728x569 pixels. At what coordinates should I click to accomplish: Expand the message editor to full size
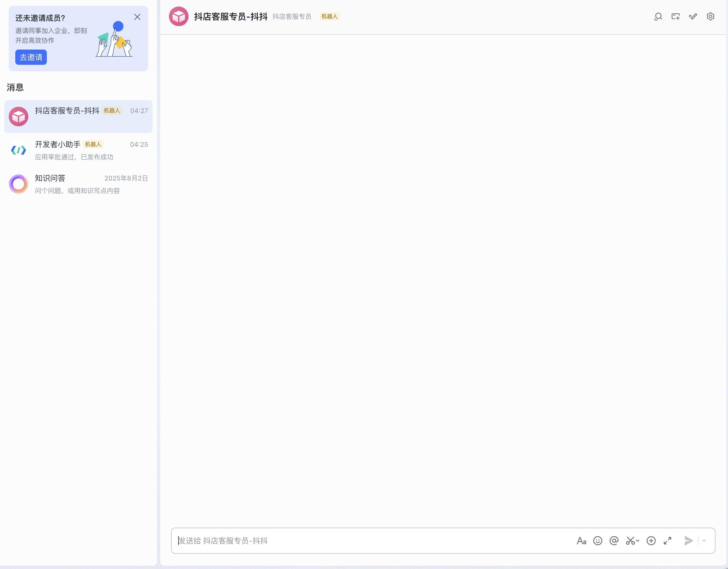(667, 541)
